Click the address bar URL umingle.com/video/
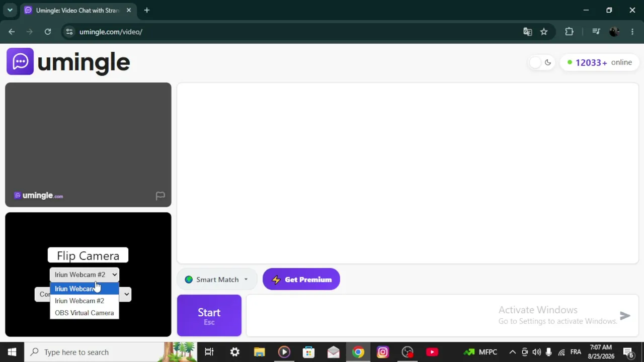 pyautogui.click(x=111, y=32)
